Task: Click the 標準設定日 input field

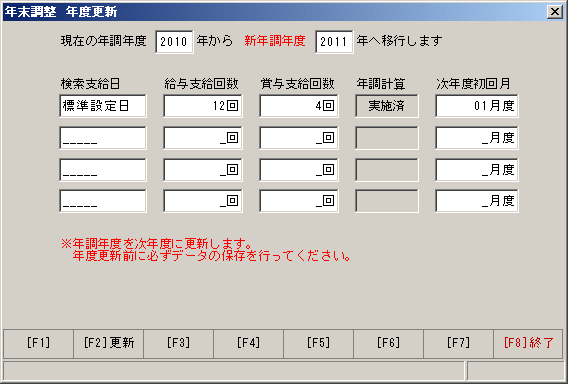Action: click(103, 106)
